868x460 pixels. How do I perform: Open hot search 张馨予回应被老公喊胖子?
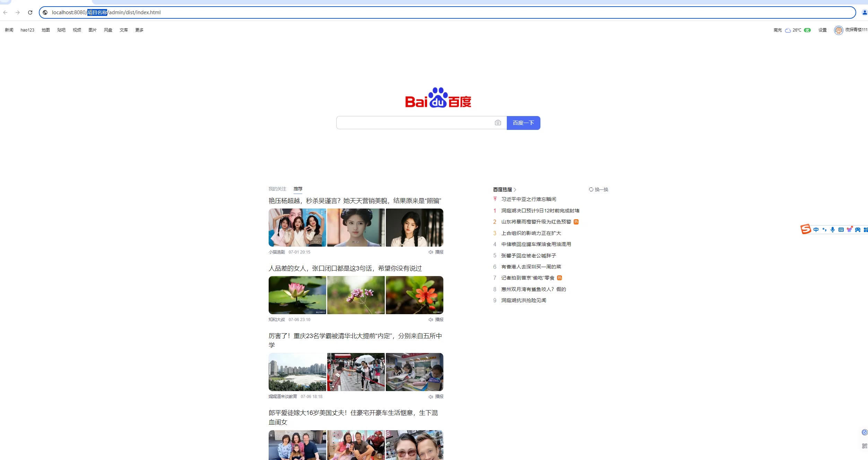(529, 256)
